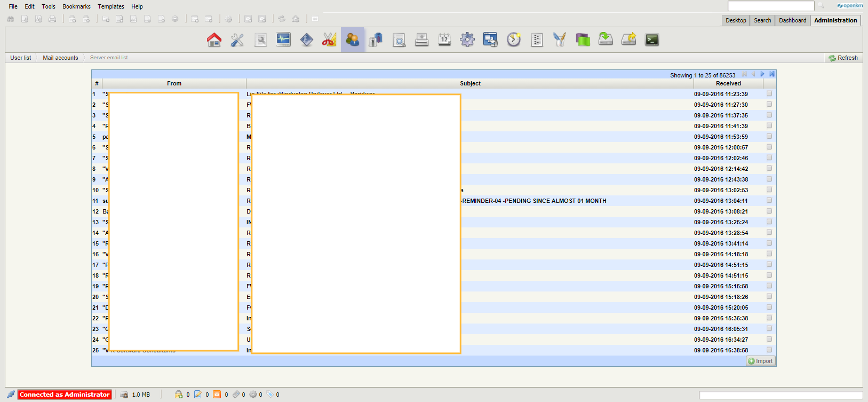
Task: Open the File menu
Action: point(13,6)
